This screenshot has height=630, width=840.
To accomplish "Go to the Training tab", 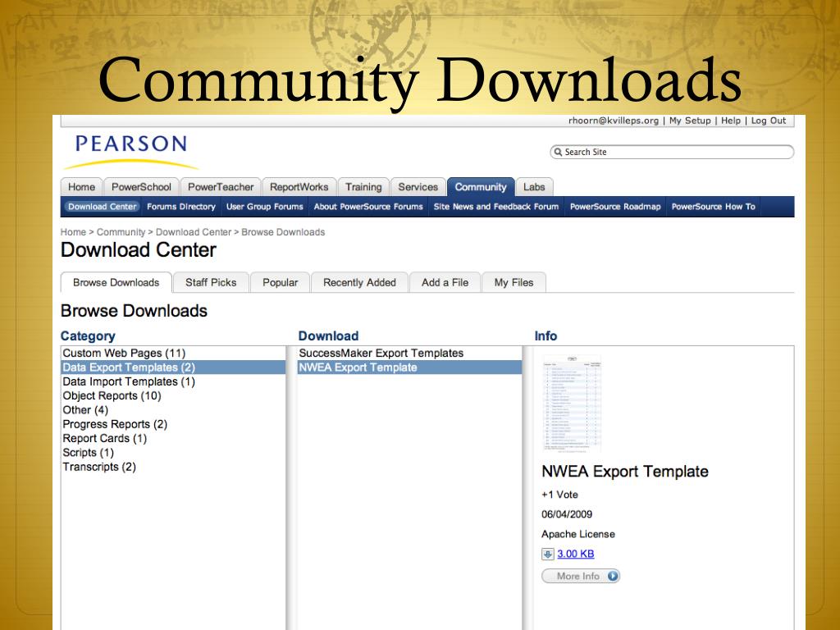I will [363, 187].
